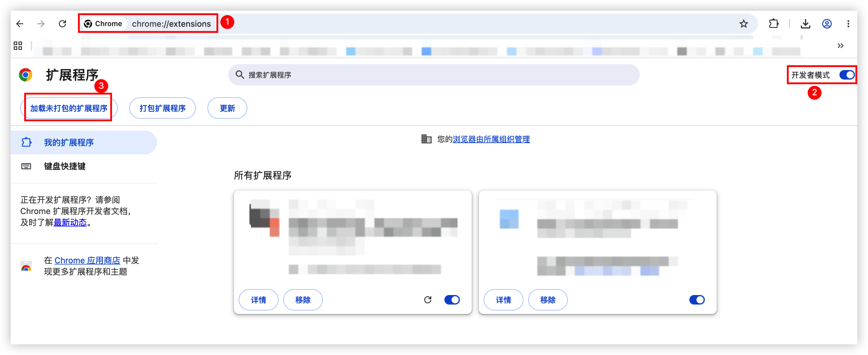The image size is (868, 355).
Task: Open the profile account icon
Action: [x=827, y=24]
